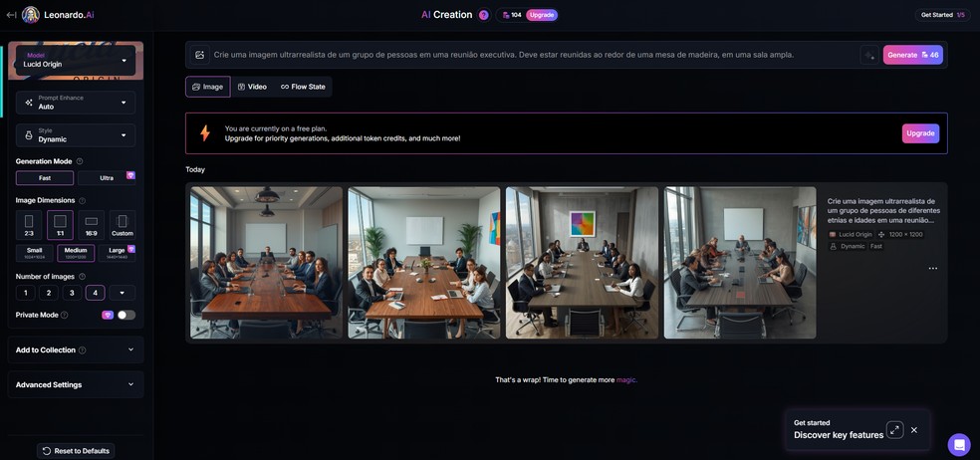Choose the 16:9 image dimension

(92, 225)
